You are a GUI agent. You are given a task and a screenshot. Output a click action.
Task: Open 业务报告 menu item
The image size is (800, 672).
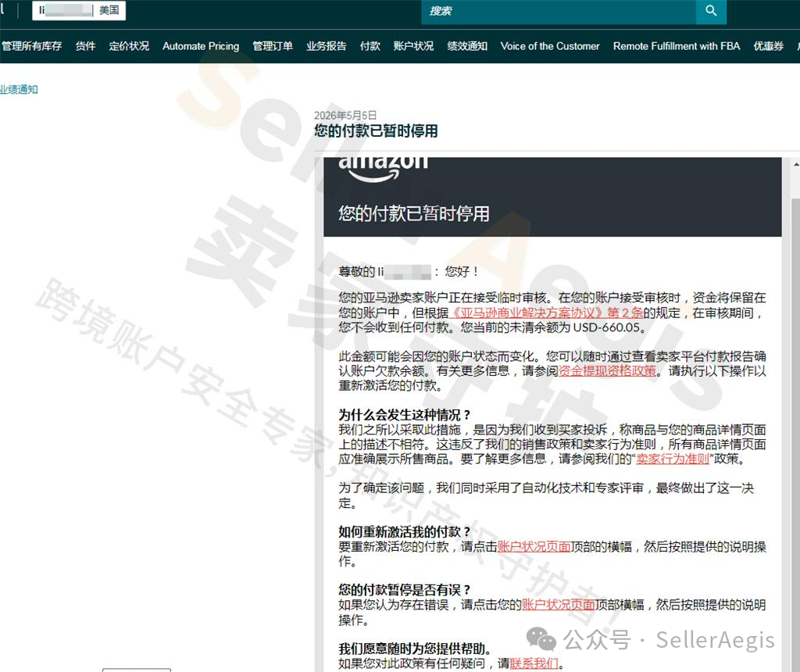coord(326,46)
